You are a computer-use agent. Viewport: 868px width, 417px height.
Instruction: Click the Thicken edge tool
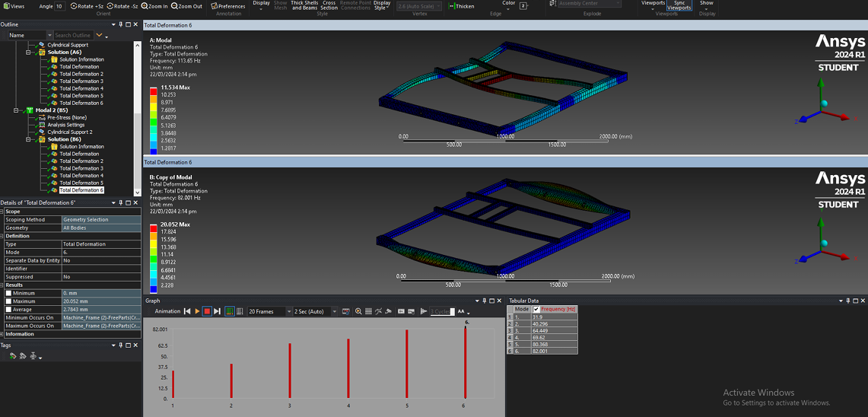[x=462, y=6]
